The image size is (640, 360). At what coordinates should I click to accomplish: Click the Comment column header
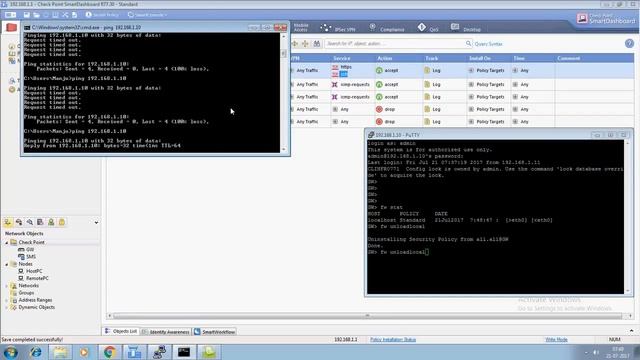click(x=594, y=58)
